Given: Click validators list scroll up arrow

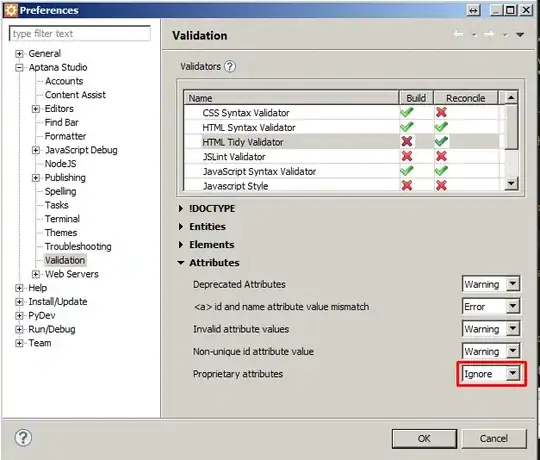Looking at the screenshot, I should tap(511, 98).
